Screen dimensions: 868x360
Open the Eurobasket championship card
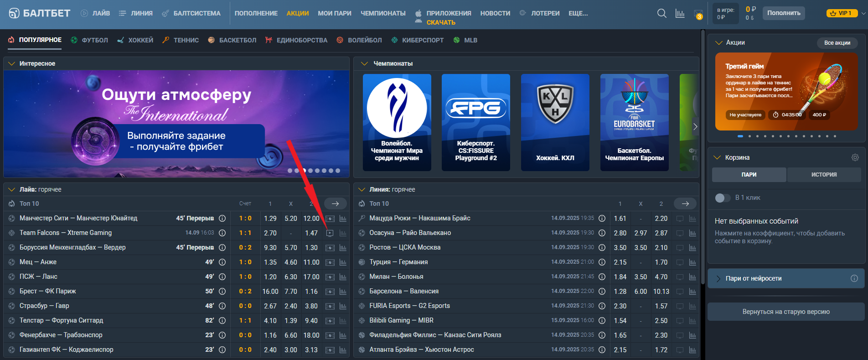pyautogui.click(x=634, y=122)
